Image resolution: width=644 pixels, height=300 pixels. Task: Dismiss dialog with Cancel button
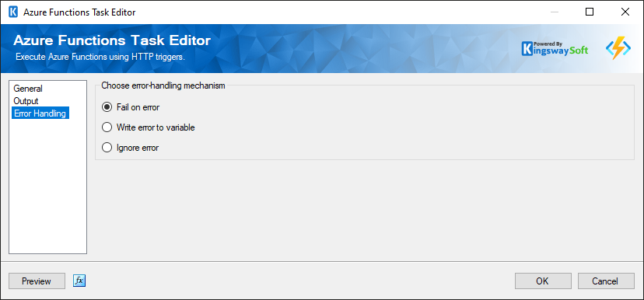tap(606, 281)
